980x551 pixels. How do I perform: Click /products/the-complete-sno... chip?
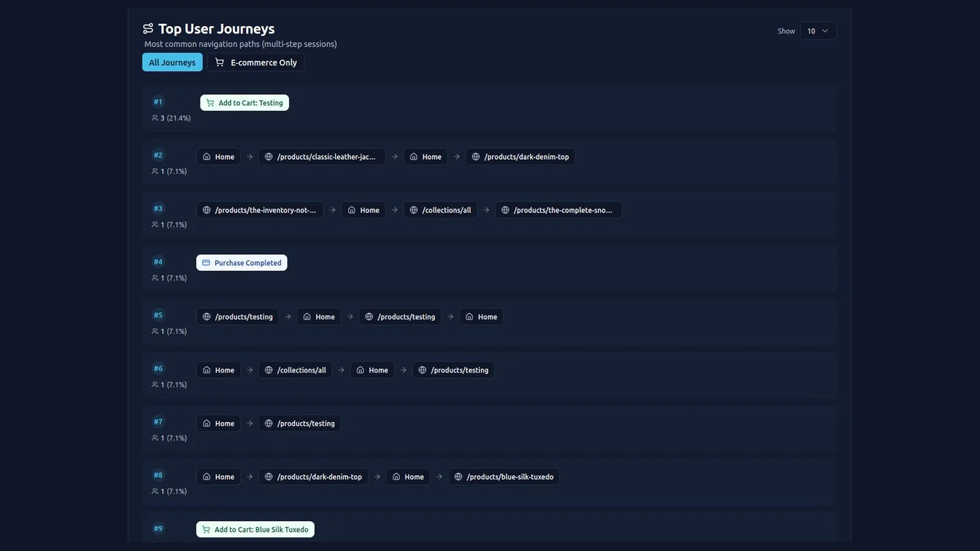point(559,210)
